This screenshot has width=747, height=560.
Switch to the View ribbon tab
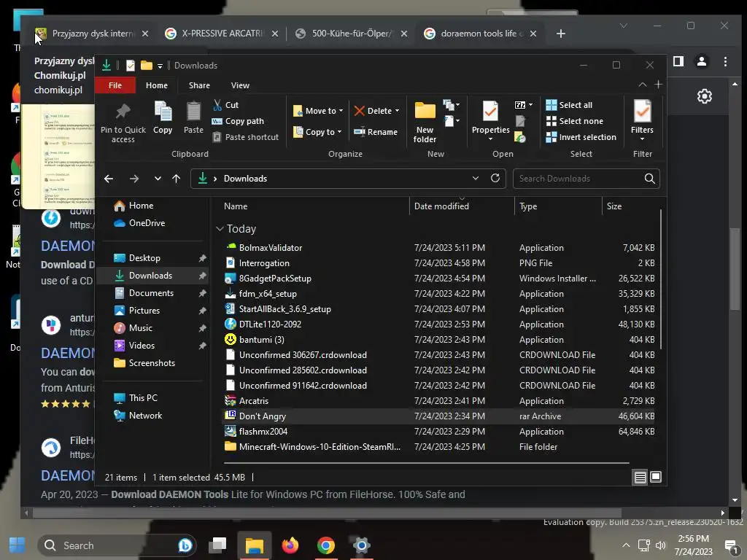tap(240, 85)
